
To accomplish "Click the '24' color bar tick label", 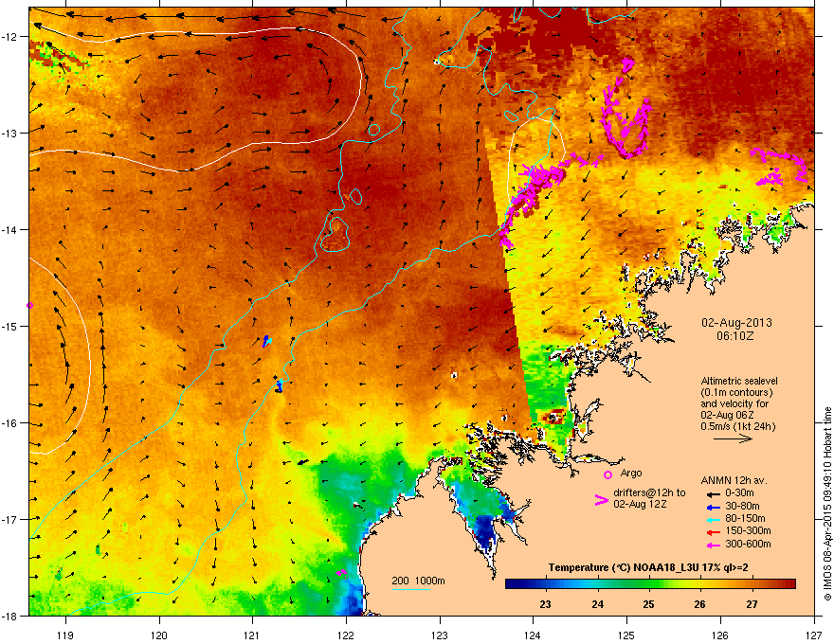I will click(x=598, y=604).
